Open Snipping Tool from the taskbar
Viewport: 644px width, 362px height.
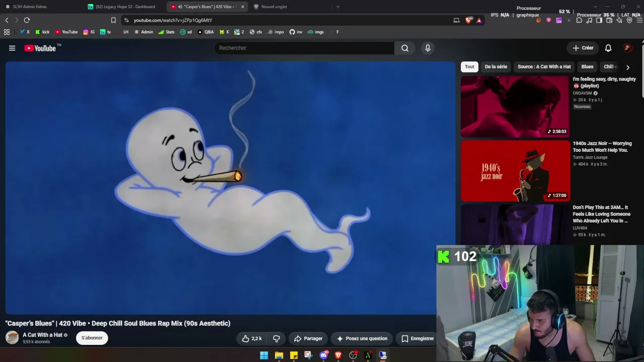pos(308,355)
